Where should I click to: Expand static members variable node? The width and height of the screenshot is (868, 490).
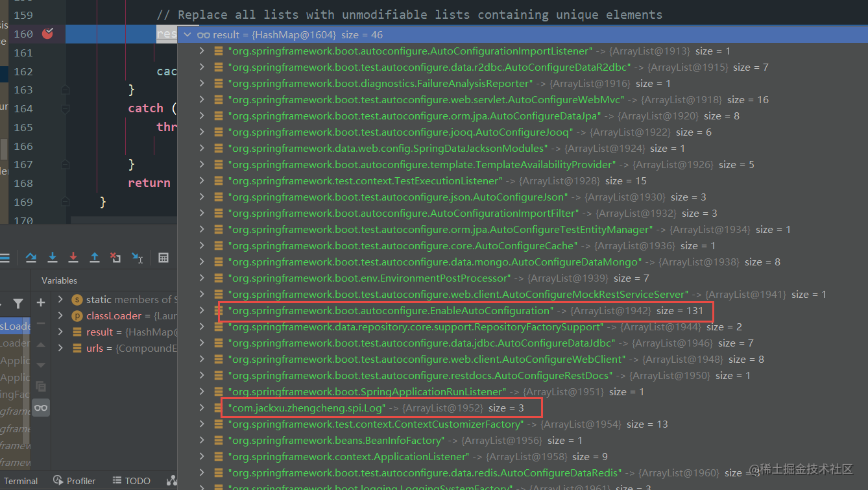[60, 299]
